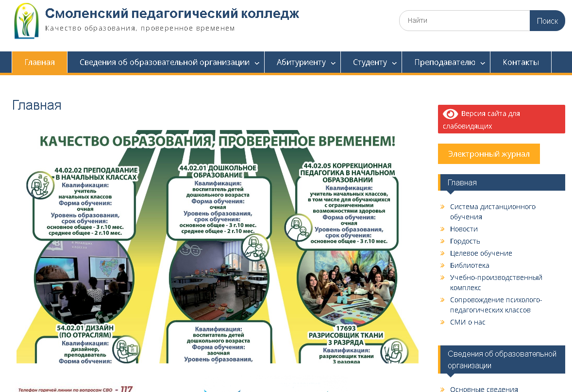The width and height of the screenshot is (572, 392).
Task: Switch to the Контакты tab
Action: 520,62
